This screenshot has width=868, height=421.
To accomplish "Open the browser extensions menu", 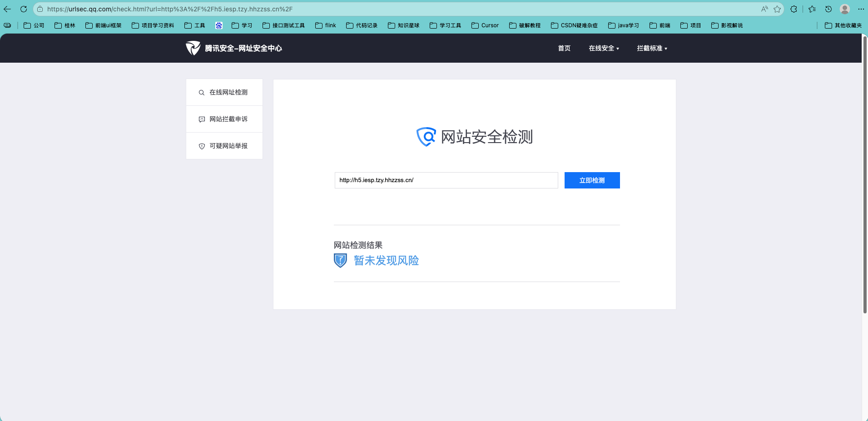I will pyautogui.click(x=794, y=9).
